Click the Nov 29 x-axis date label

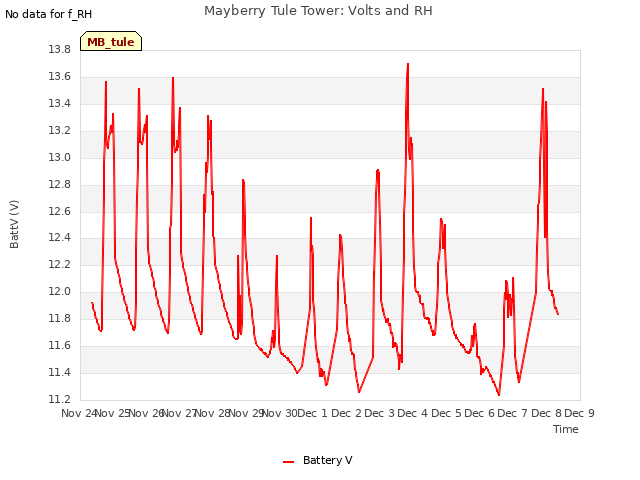click(247, 413)
